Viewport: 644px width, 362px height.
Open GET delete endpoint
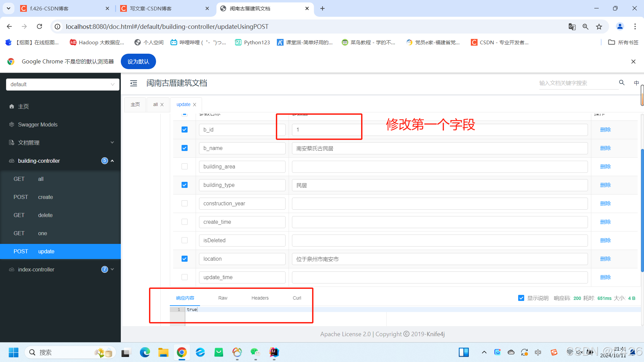(60, 215)
